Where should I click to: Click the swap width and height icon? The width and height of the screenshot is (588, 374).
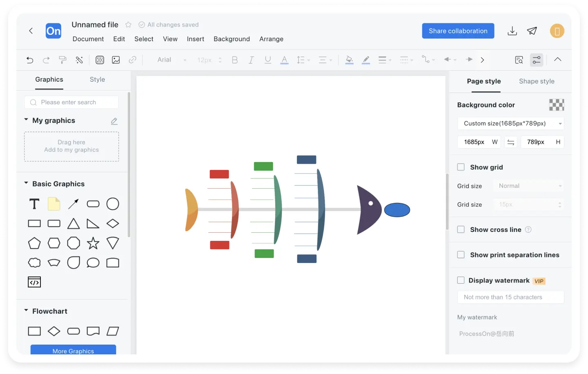tap(511, 142)
